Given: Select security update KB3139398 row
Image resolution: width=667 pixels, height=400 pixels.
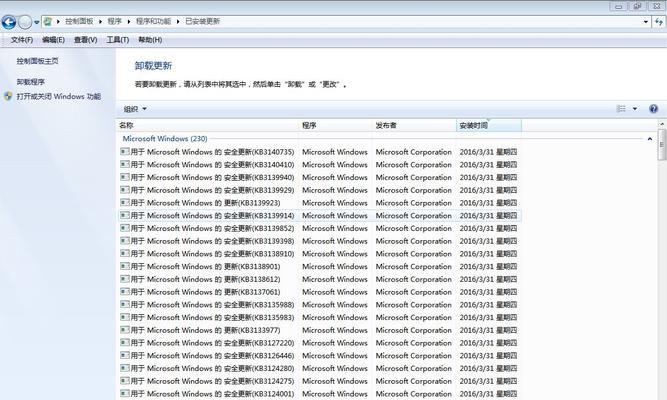Looking at the screenshot, I should tap(319, 241).
